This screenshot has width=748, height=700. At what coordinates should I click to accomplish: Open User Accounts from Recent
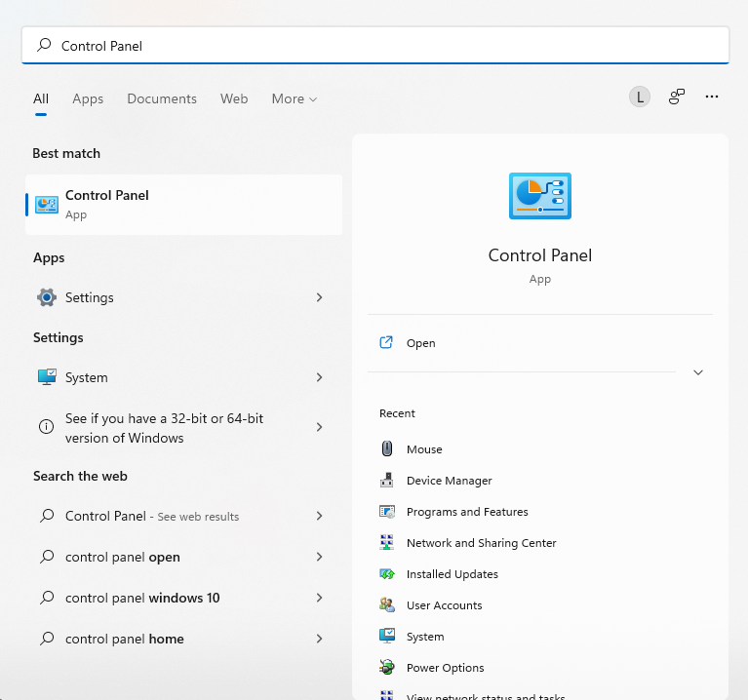[x=540, y=605]
